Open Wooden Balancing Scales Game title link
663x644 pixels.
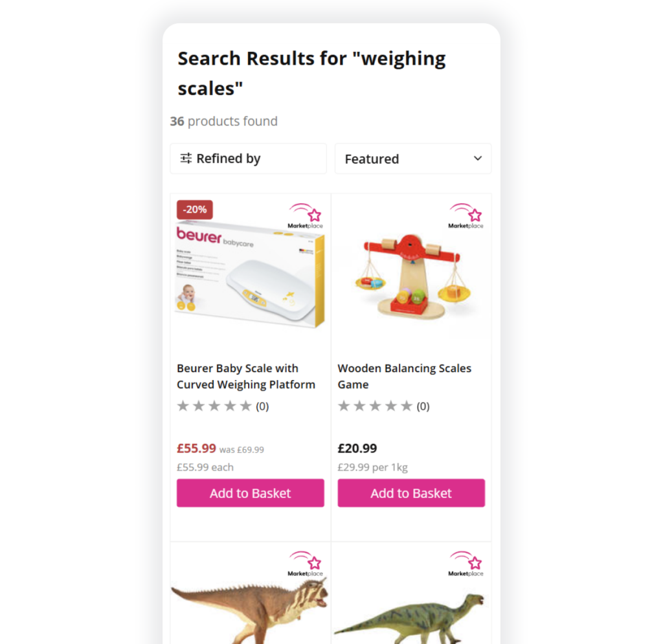(404, 376)
